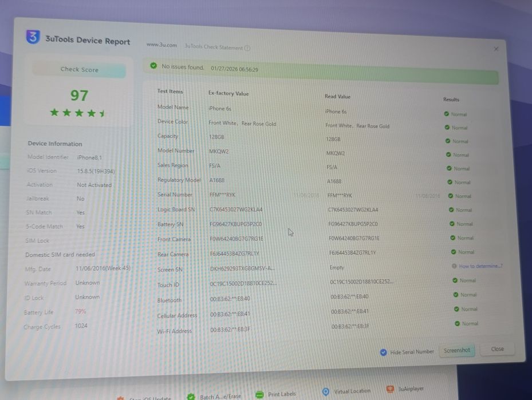Open the How to determine link

[x=480, y=266]
